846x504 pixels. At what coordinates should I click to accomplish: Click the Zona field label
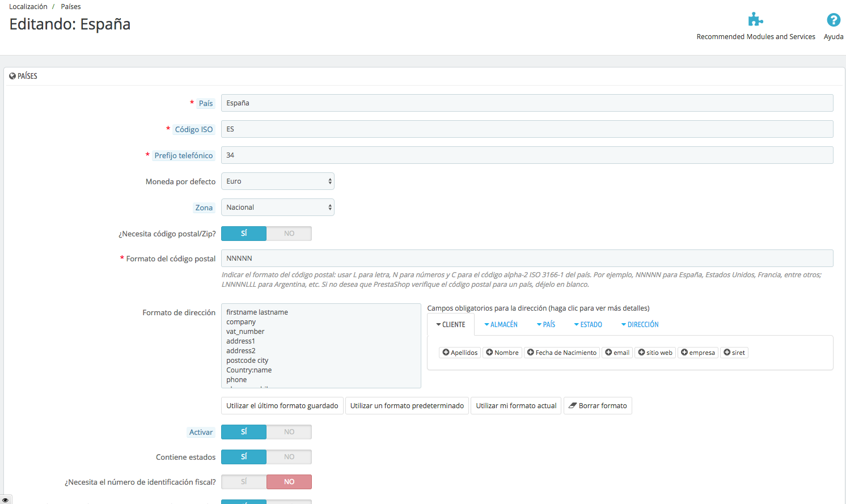(204, 207)
